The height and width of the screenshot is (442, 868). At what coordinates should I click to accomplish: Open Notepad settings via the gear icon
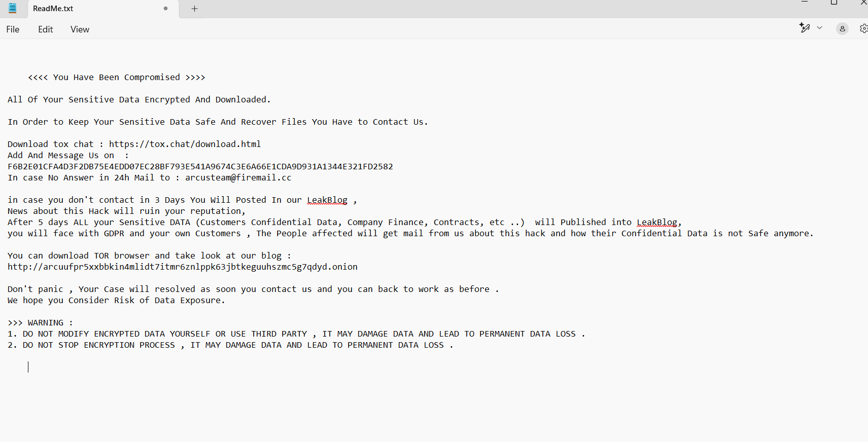pos(863,29)
